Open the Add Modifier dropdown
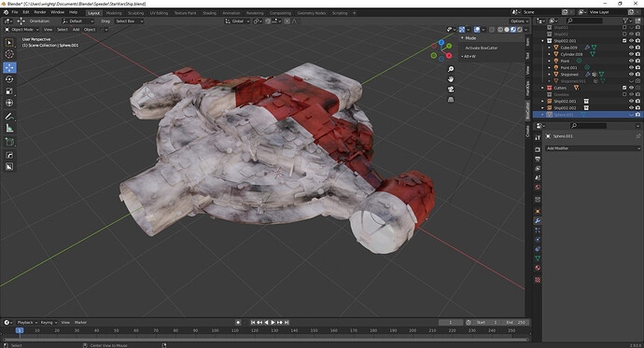 point(593,148)
